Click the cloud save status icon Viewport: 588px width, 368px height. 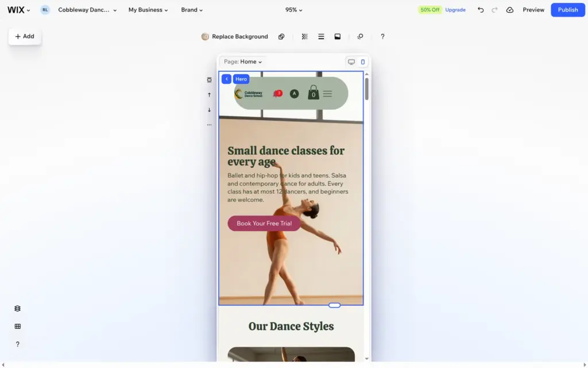click(510, 10)
